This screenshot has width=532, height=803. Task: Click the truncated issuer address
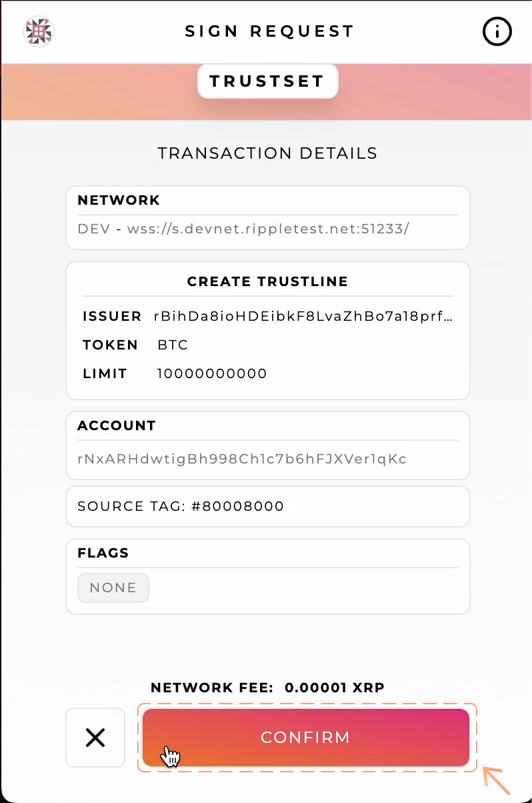tap(303, 316)
